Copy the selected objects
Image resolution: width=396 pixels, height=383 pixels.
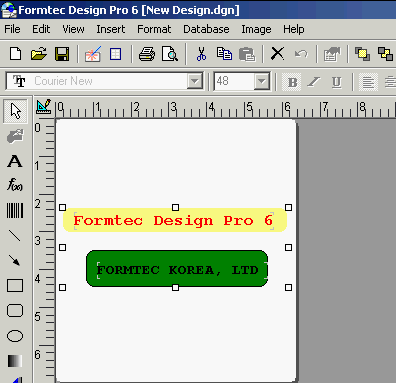[x=224, y=54]
